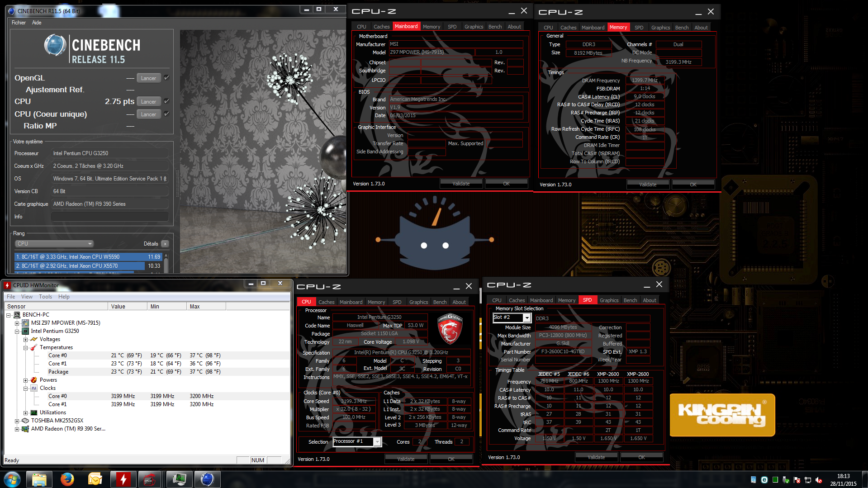The height and width of the screenshot is (488, 868).
Task: Toggle the CPU (Coeur unique) checkbox
Action: pos(166,114)
